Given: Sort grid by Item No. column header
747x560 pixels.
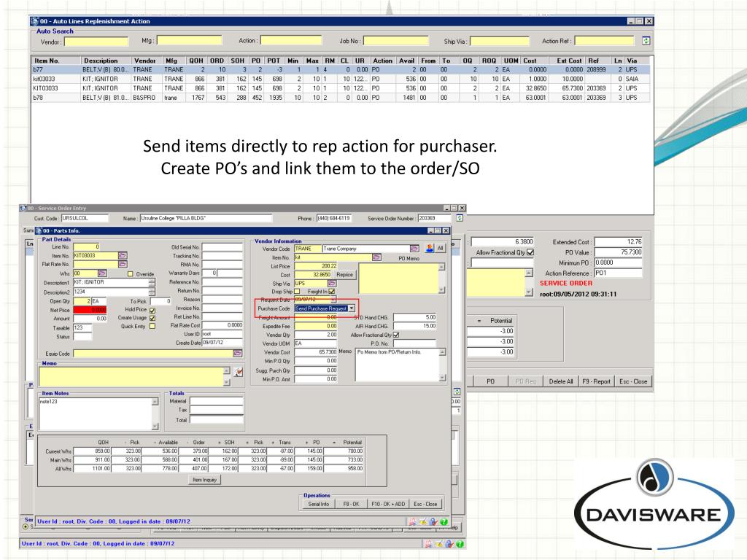Looking at the screenshot, I should 55,61.
